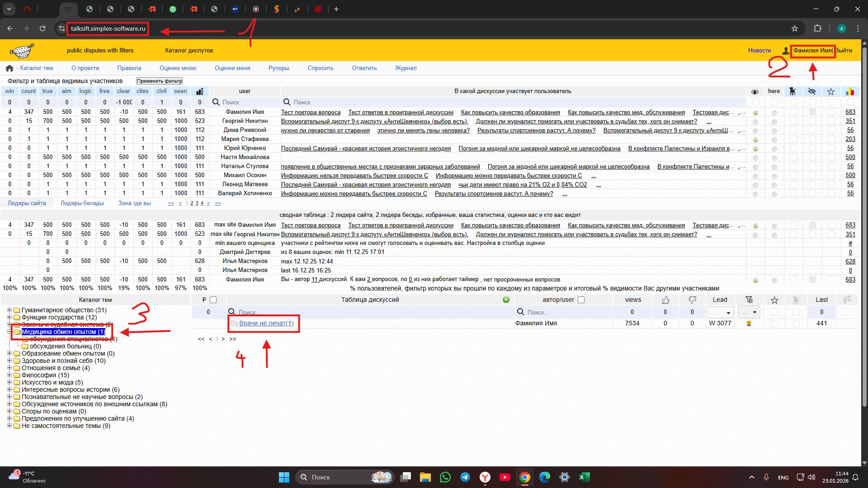This screenshot has height=488, width=868.
Task: Click the crossed-out eye column header
Action: pos(812,91)
